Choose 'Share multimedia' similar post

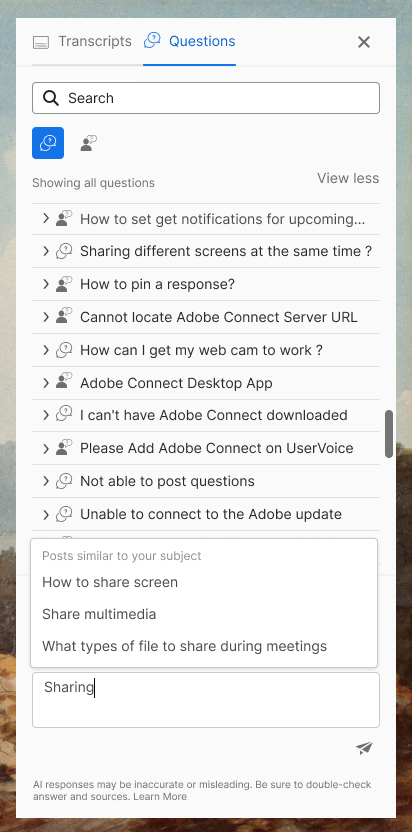[99, 614]
